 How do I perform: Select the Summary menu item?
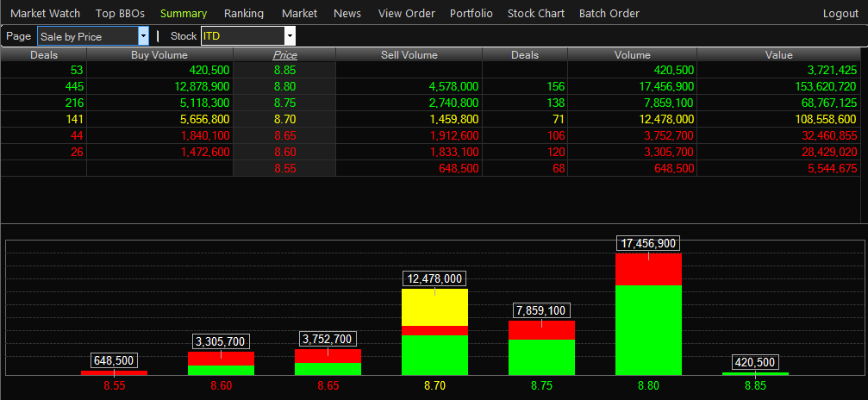point(184,14)
